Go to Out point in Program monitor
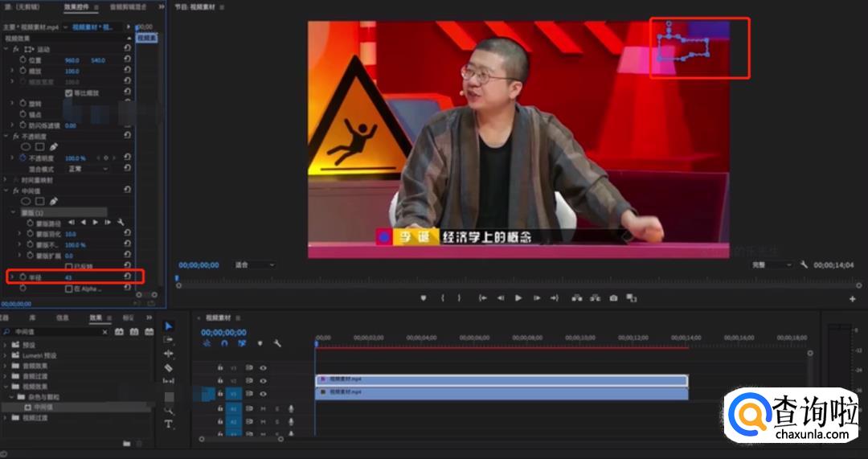The width and height of the screenshot is (868, 459). click(554, 298)
